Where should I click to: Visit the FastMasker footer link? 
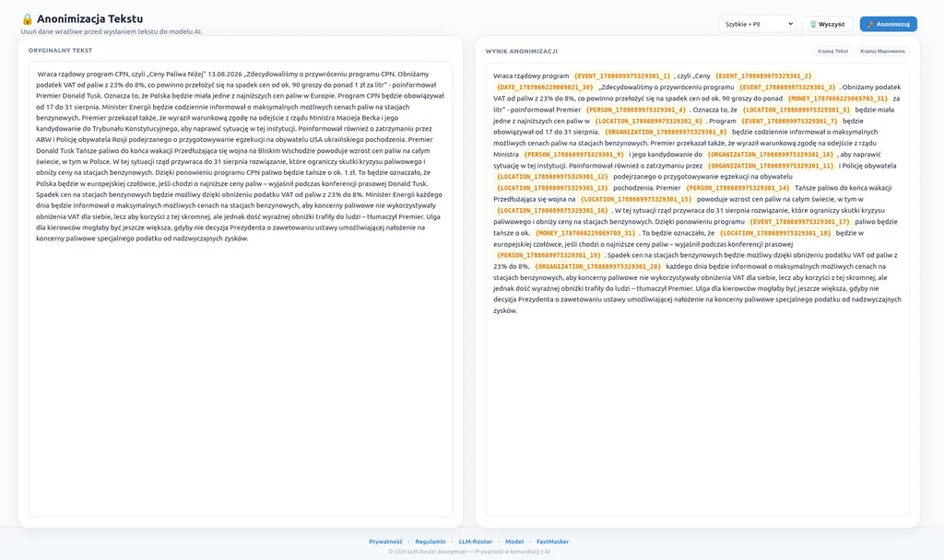[553, 542]
